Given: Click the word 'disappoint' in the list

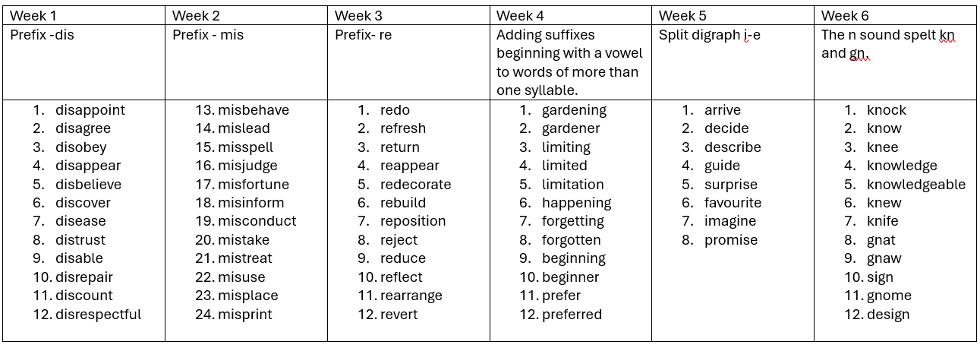Looking at the screenshot, I should click(90, 110).
